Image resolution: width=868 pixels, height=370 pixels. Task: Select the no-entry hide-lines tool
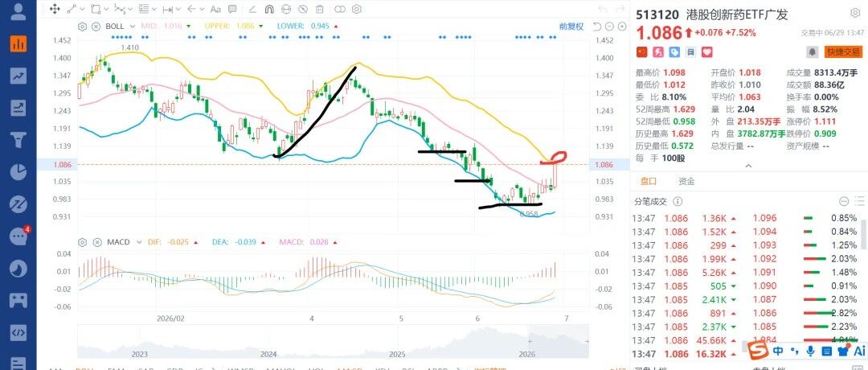click(x=285, y=9)
